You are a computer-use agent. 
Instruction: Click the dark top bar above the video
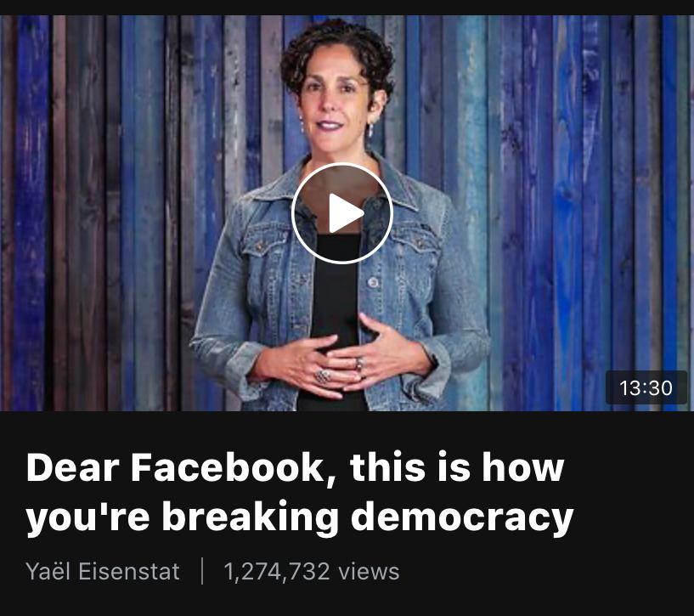click(347, 8)
